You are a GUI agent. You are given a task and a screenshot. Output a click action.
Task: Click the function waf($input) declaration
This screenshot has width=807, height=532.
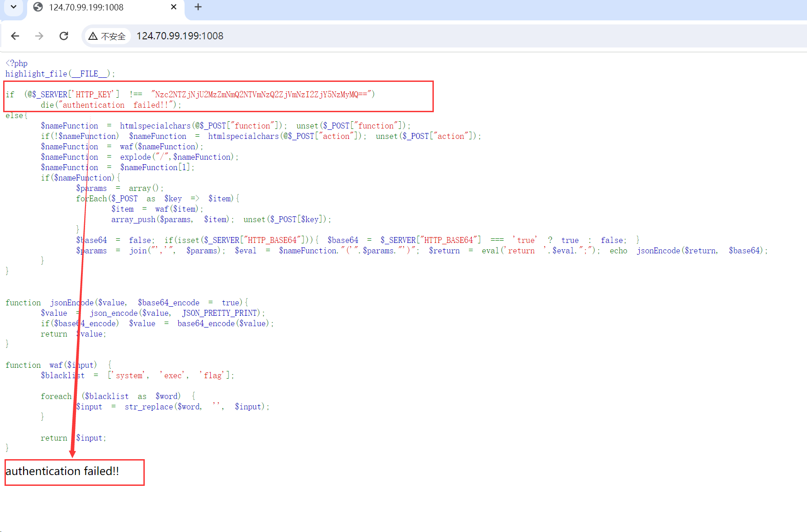click(51, 365)
